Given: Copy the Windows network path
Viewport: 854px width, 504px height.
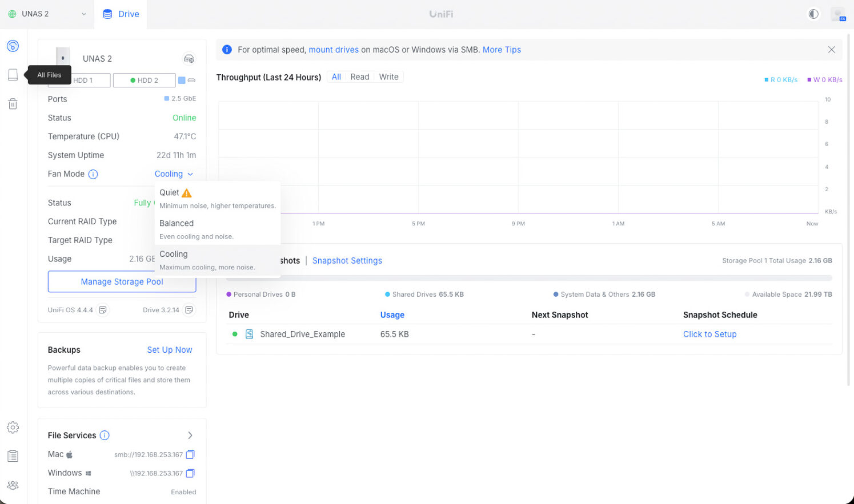Looking at the screenshot, I should pos(190,473).
